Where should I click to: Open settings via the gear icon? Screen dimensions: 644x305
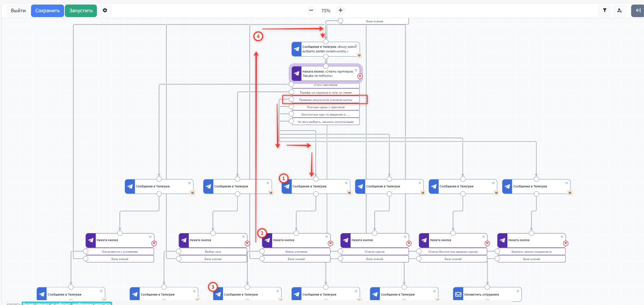pyautogui.click(x=105, y=10)
